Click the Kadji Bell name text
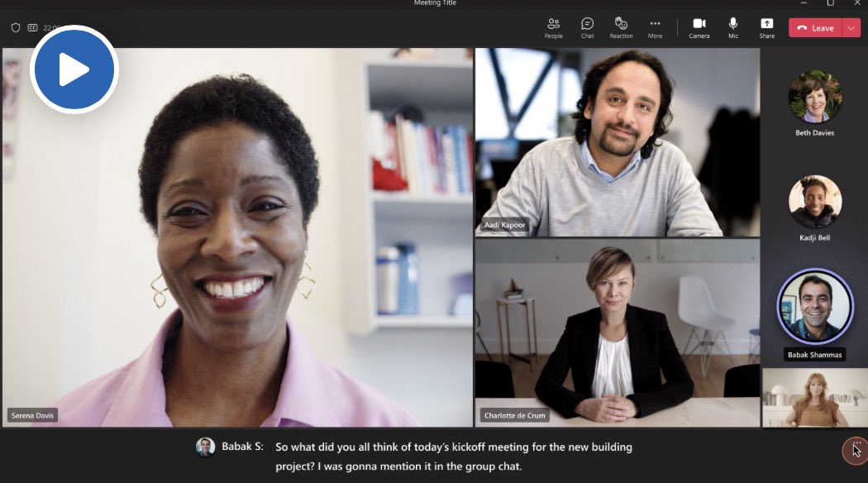 click(815, 238)
